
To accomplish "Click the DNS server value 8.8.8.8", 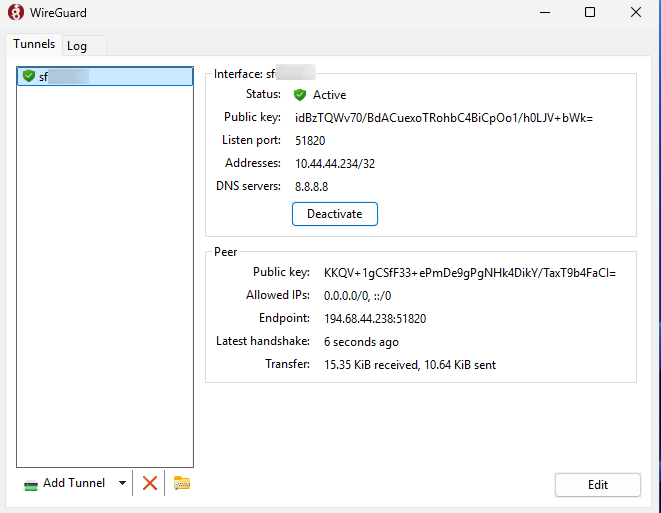I will 312,186.
